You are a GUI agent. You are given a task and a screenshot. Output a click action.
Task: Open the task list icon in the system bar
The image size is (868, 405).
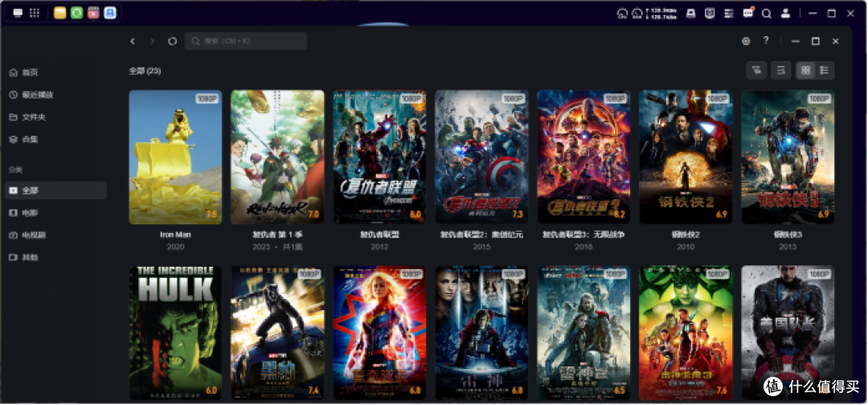tap(728, 14)
